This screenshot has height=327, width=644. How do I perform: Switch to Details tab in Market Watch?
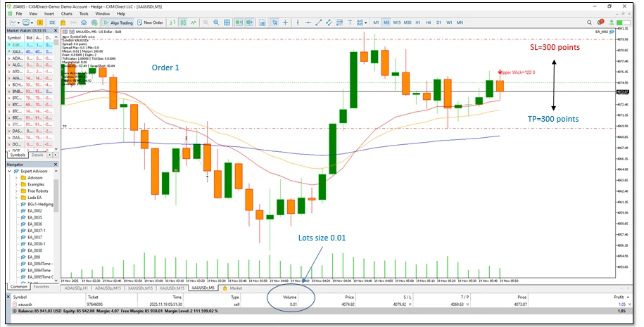point(37,155)
